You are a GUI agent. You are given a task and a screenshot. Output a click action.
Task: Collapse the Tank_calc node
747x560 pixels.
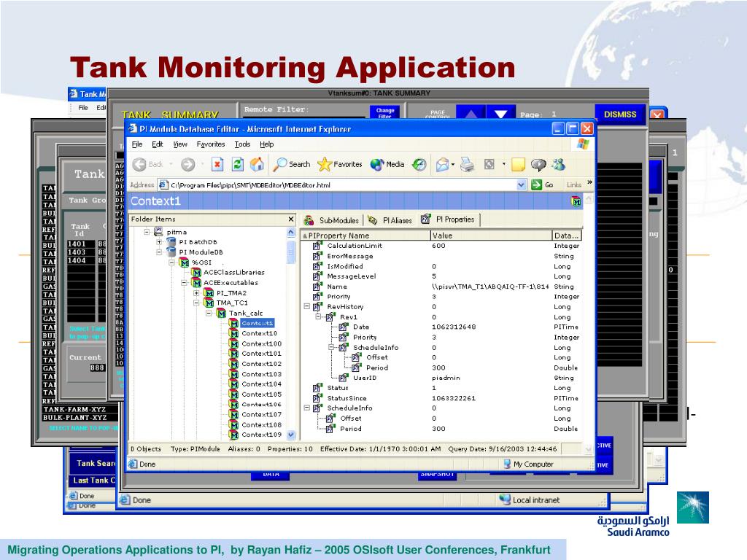click(x=209, y=313)
